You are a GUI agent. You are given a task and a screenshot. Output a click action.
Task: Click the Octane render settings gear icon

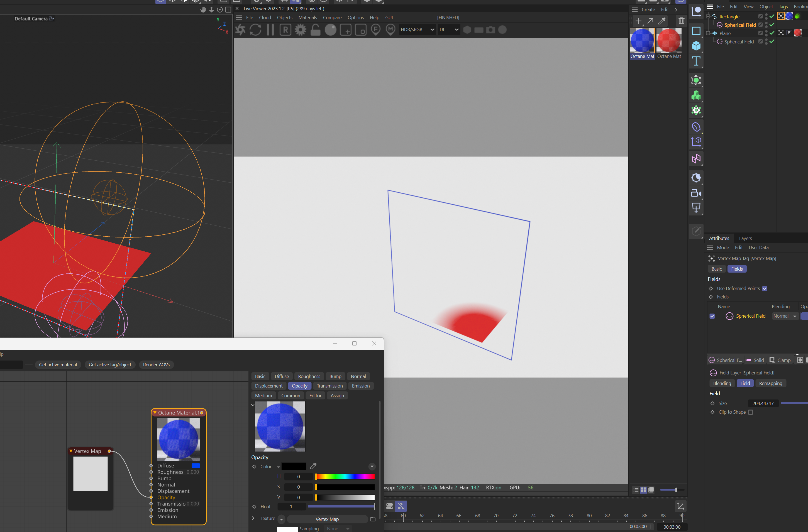point(300,30)
